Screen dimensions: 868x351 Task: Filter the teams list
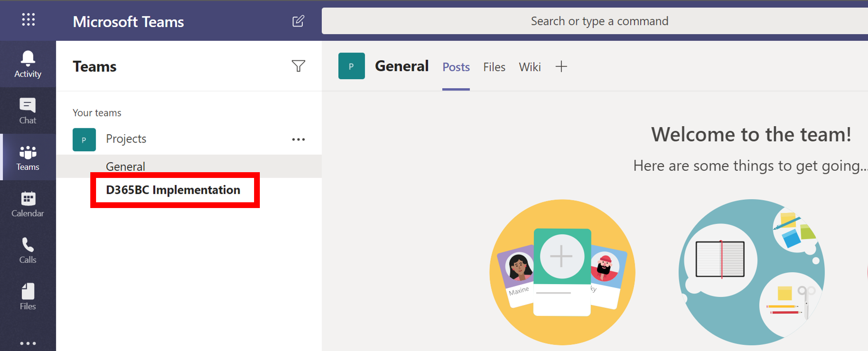tap(298, 66)
